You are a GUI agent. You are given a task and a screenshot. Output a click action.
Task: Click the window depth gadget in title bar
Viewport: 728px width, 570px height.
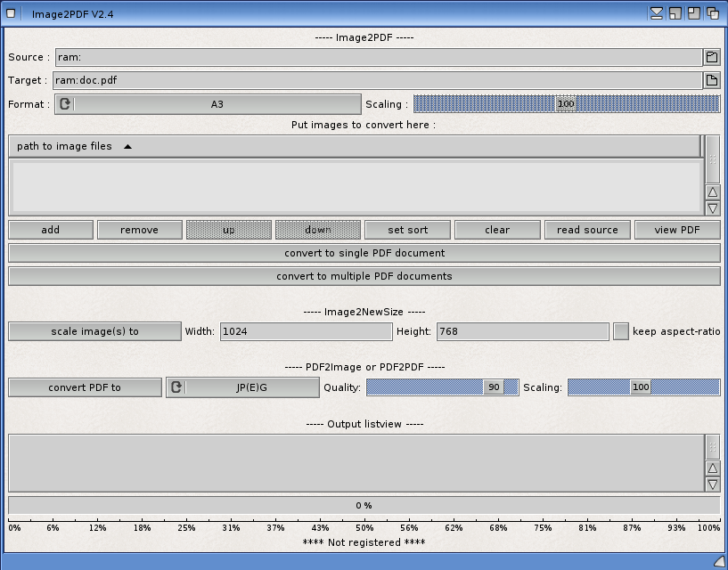(x=713, y=13)
